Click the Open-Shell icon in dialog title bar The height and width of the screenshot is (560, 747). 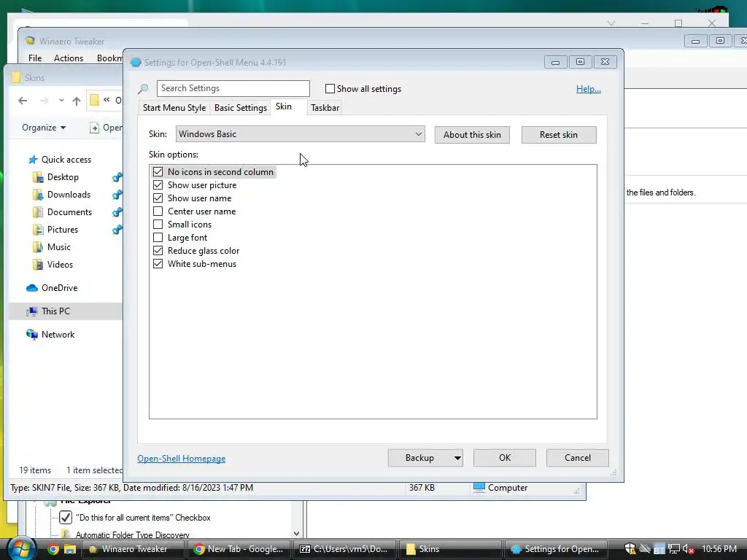[x=136, y=63]
